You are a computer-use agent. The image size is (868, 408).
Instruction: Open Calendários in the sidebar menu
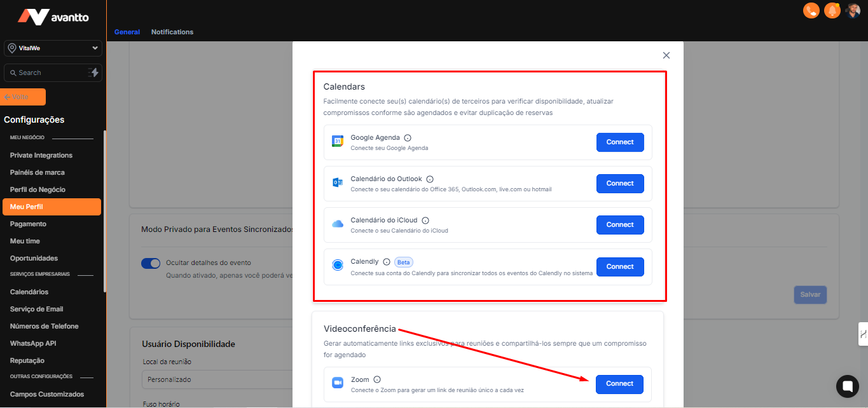click(29, 292)
